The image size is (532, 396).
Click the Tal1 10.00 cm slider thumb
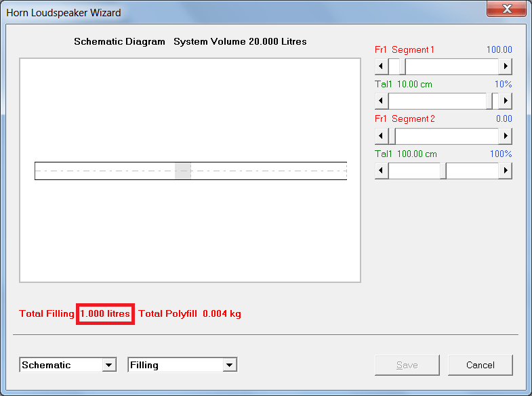pyautogui.click(x=489, y=101)
